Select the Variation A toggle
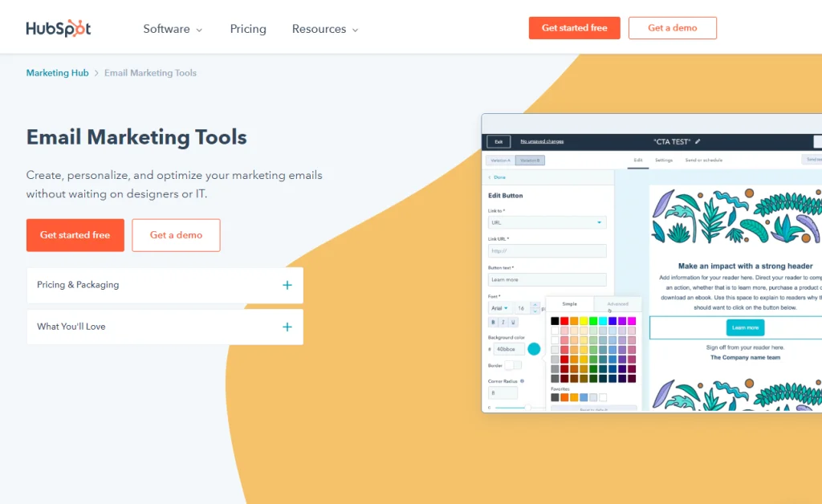 (x=501, y=161)
